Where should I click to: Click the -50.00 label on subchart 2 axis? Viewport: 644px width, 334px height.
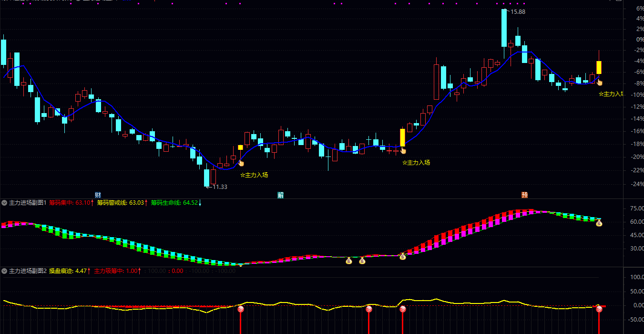[637, 319]
